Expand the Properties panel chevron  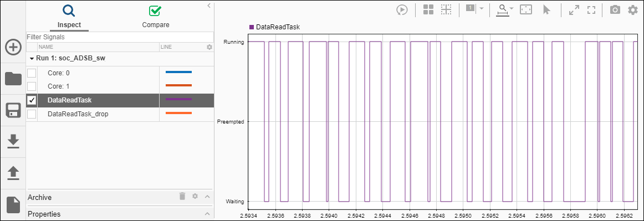coord(207,214)
